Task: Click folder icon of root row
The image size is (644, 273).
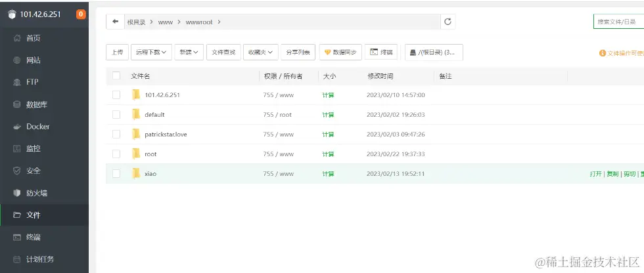Action: (136, 154)
